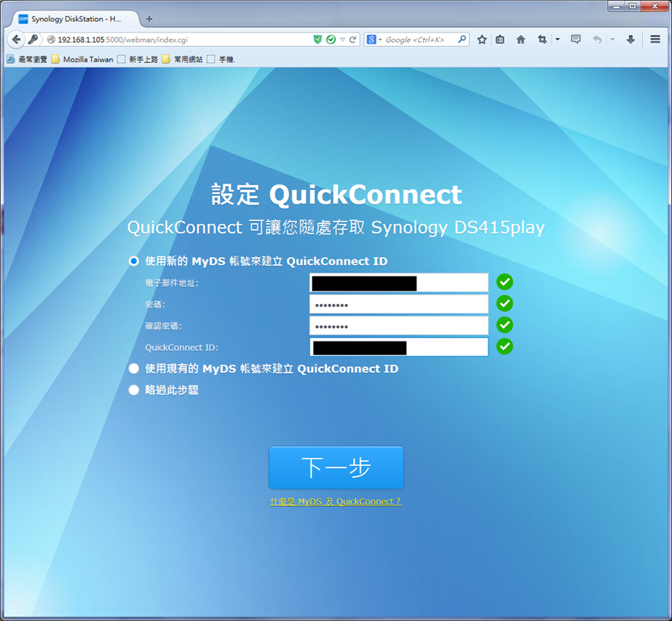Click the subtitle mentioning Synology DS415play
Screen dimensions: 672x621
336,227
